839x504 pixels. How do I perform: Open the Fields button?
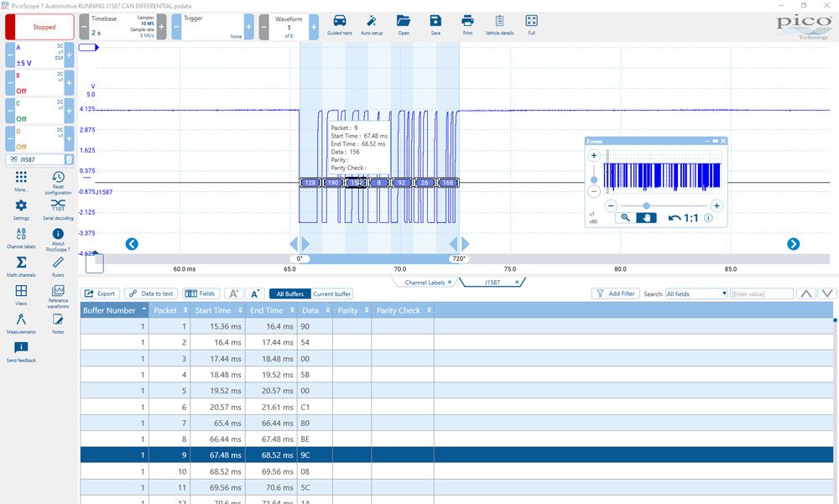[201, 294]
